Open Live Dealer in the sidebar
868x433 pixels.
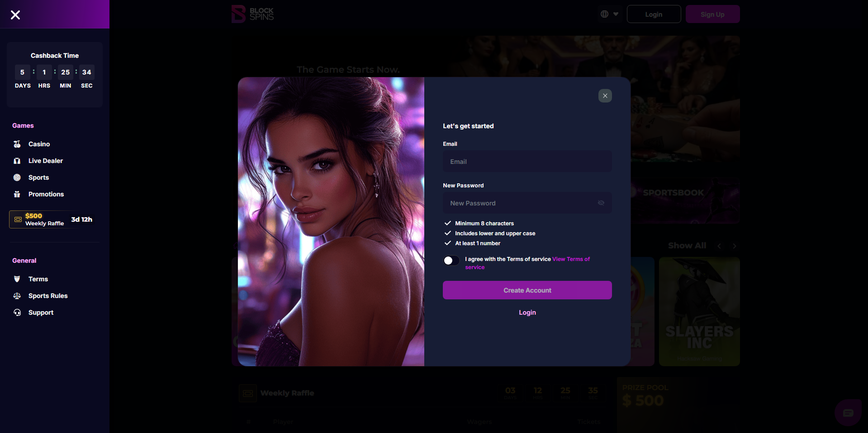pos(45,161)
